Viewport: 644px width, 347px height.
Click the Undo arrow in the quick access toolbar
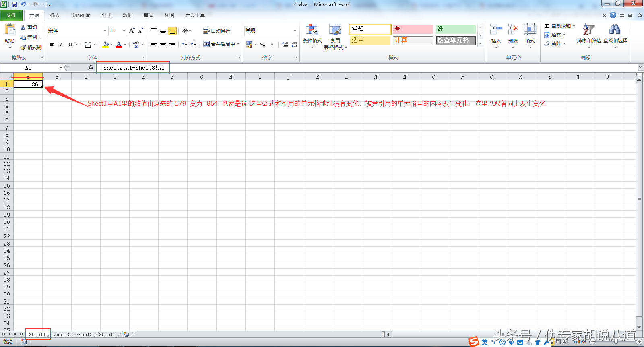pyautogui.click(x=23, y=4)
